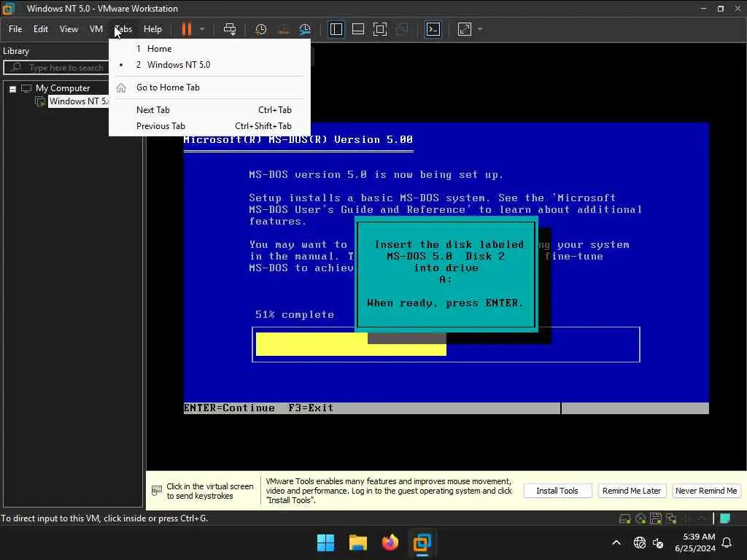The width and height of the screenshot is (747, 560).
Task: Click the teal message log status icon
Action: coord(725,518)
